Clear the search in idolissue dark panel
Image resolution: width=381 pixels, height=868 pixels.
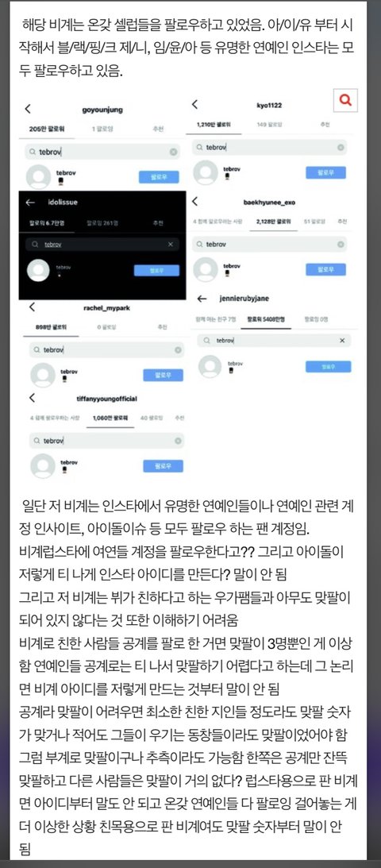pyautogui.click(x=171, y=244)
